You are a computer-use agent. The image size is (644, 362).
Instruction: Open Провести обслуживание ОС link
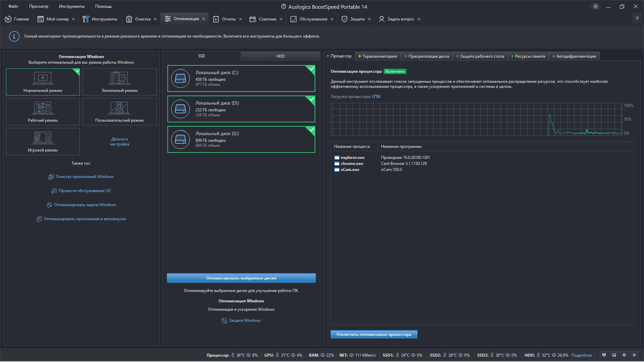(x=81, y=191)
